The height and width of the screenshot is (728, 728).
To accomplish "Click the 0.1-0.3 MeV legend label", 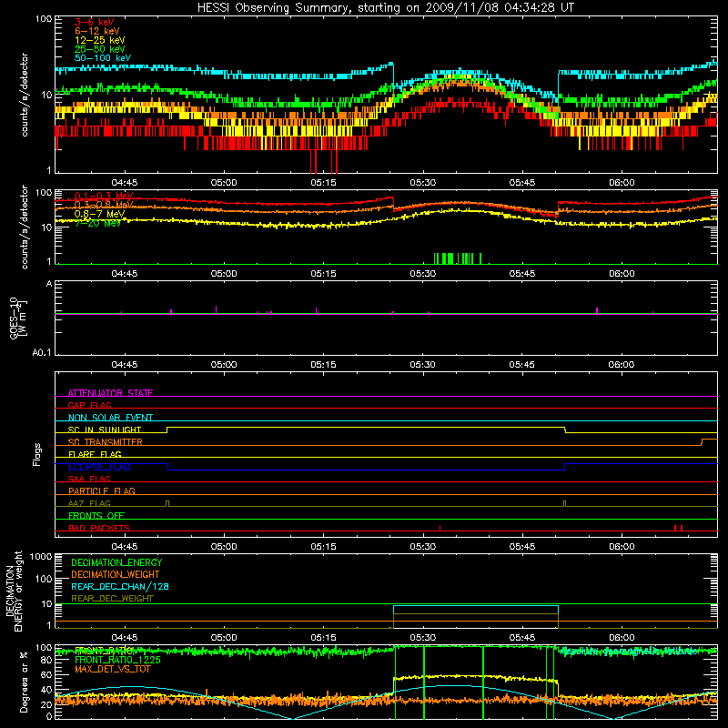I will point(104,196).
